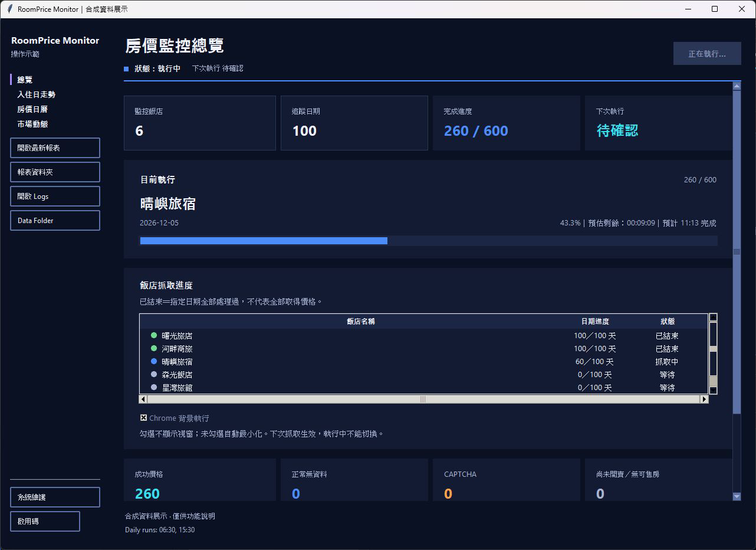
Task: Click the green status dot beside 河畔商旅
Action: [x=154, y=348]
